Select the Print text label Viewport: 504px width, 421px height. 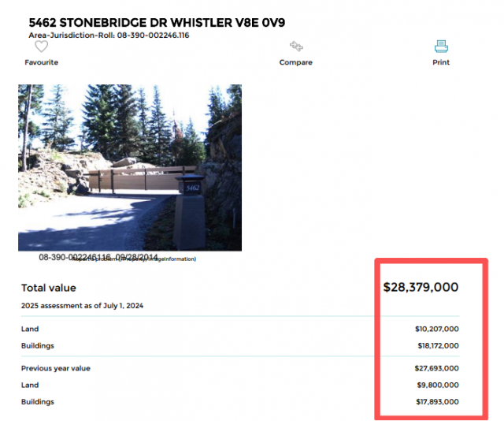[441, 62]
